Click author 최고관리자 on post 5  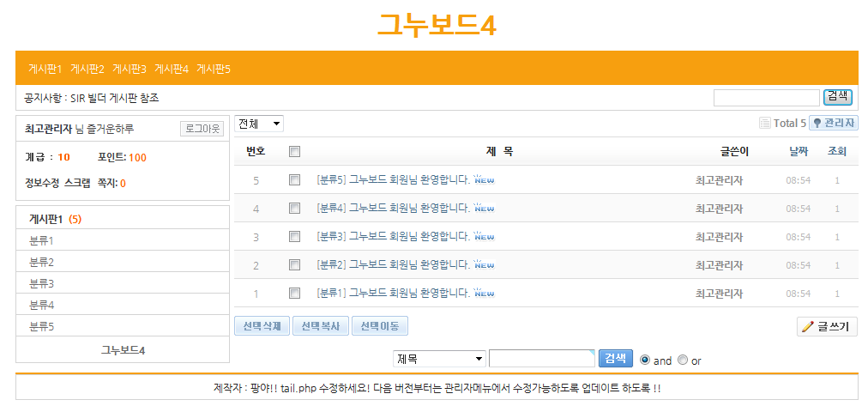point(719,180)
